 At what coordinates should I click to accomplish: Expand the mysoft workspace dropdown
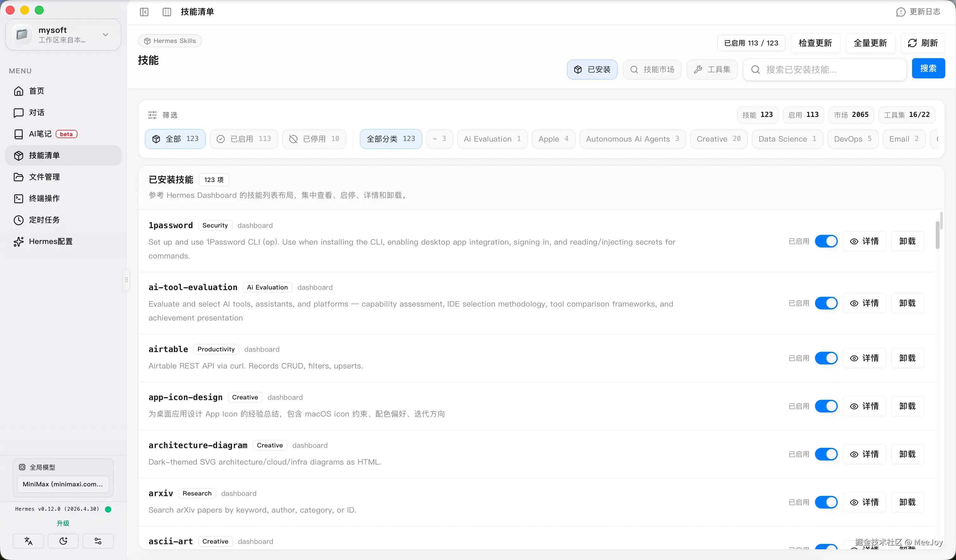tap(106, 35)
